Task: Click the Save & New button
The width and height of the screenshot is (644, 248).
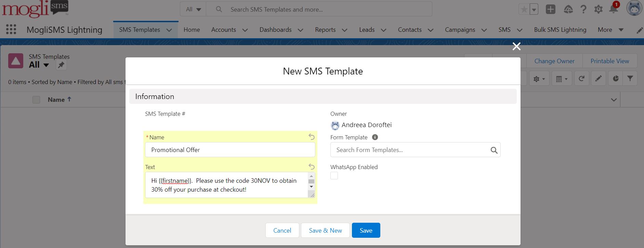Action: [x=325, y=230]
